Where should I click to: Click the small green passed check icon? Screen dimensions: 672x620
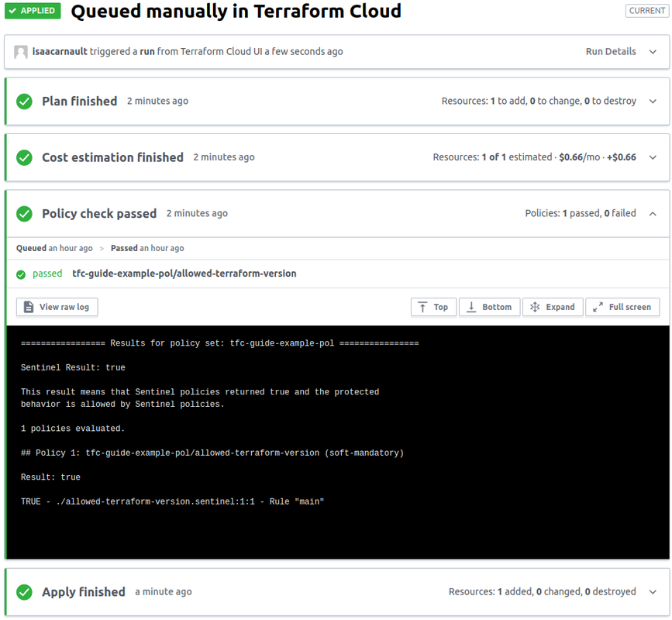point(21,274)
